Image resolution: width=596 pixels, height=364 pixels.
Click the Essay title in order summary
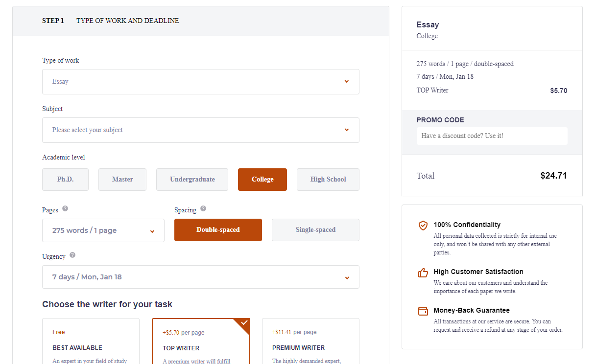pos(428,24)
